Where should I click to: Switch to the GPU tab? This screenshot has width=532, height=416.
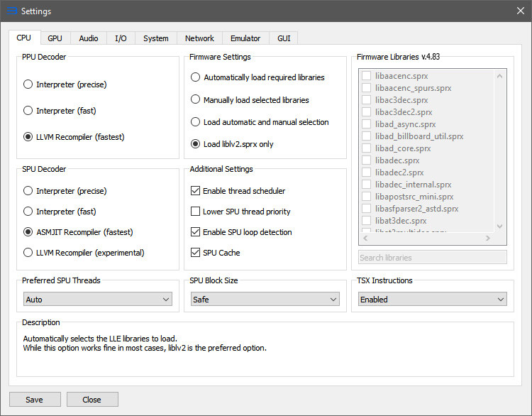click(x=55, y=38)
